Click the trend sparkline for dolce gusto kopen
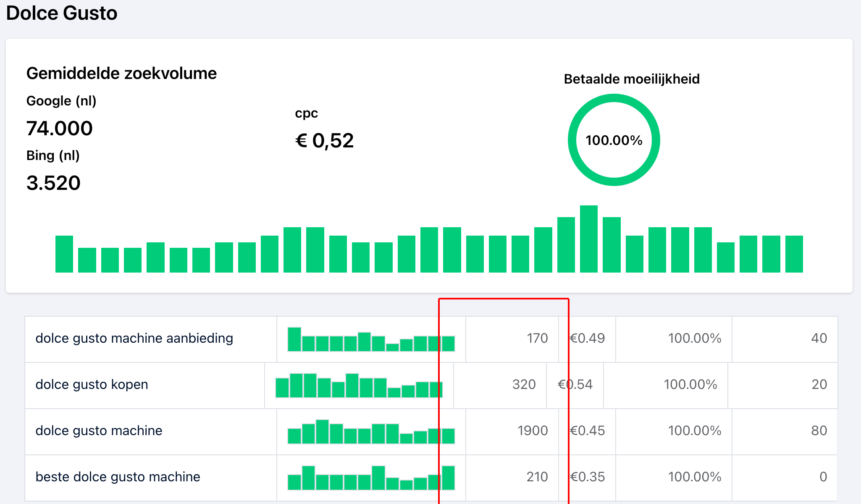The height and width of the screenshot is (504, 861). (359, 386)
